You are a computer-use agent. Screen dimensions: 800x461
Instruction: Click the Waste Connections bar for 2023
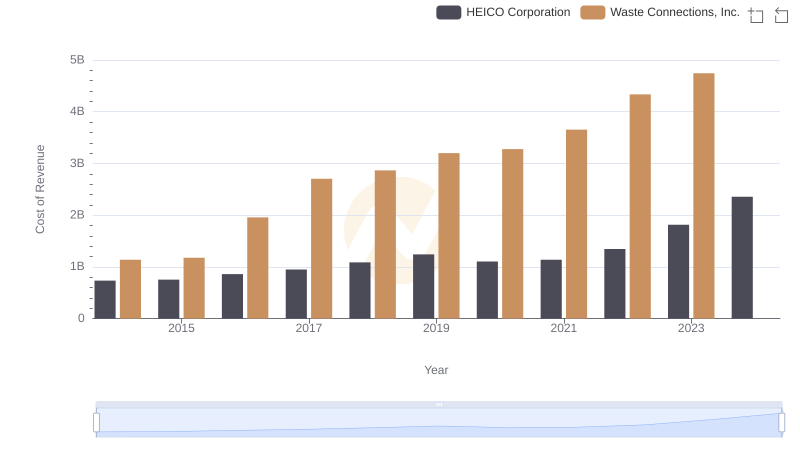(x=704, y=196)
